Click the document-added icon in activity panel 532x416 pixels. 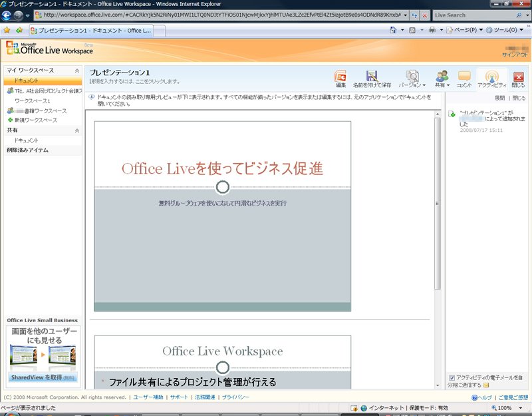(x=452, y=114)
